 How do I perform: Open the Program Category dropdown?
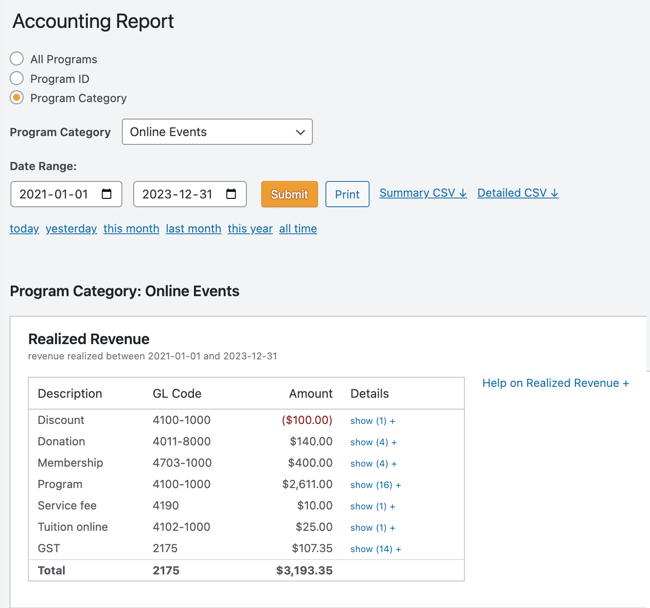tap(217, 132)
